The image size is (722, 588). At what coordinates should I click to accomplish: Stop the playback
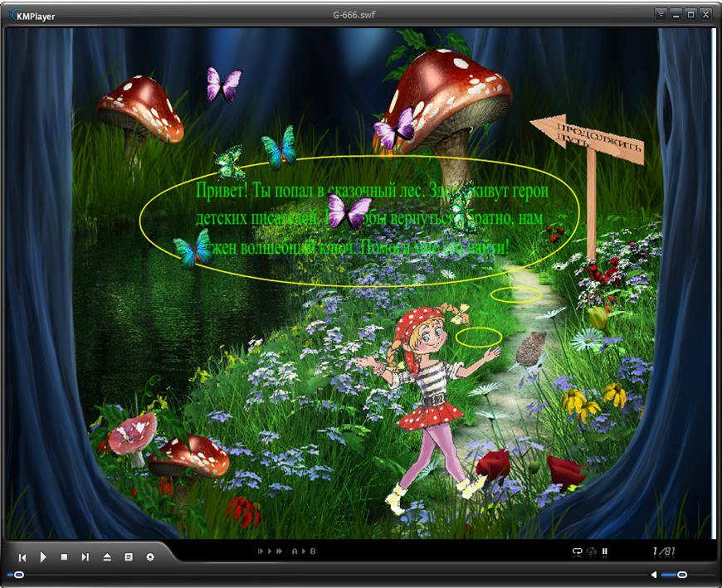point(64,557)
